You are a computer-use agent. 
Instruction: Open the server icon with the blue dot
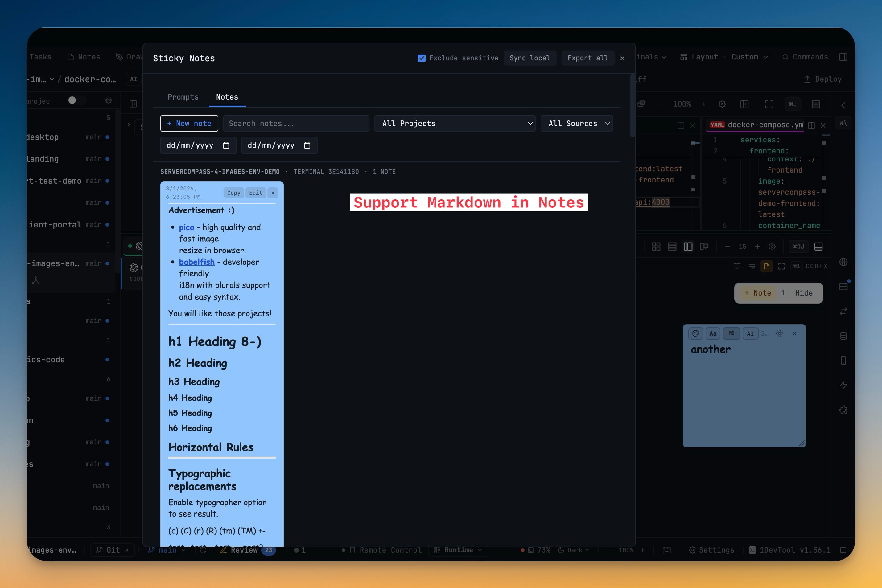tap(843, 287)
